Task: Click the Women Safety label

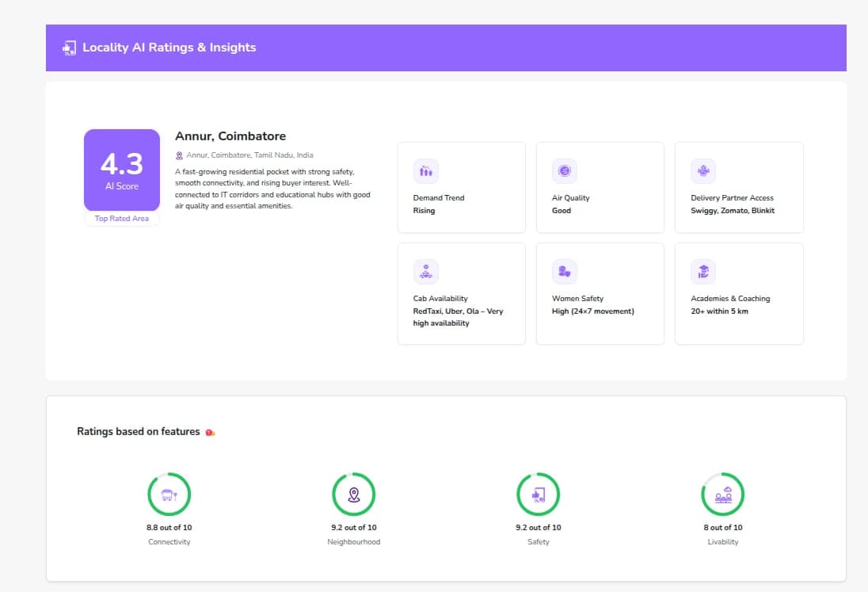Action: tap(577, 299)
